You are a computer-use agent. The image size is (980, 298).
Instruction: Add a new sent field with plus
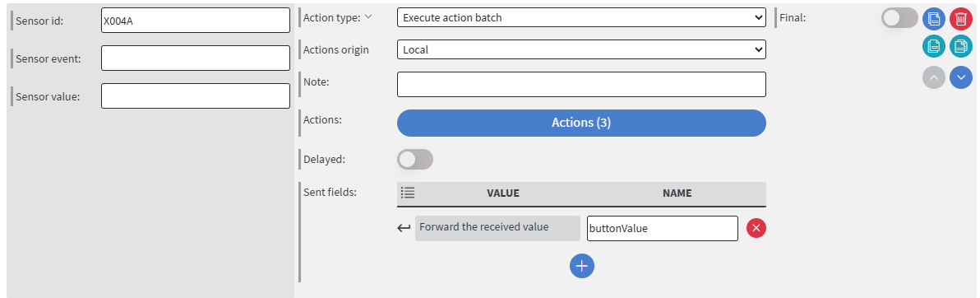coord(582,266)
